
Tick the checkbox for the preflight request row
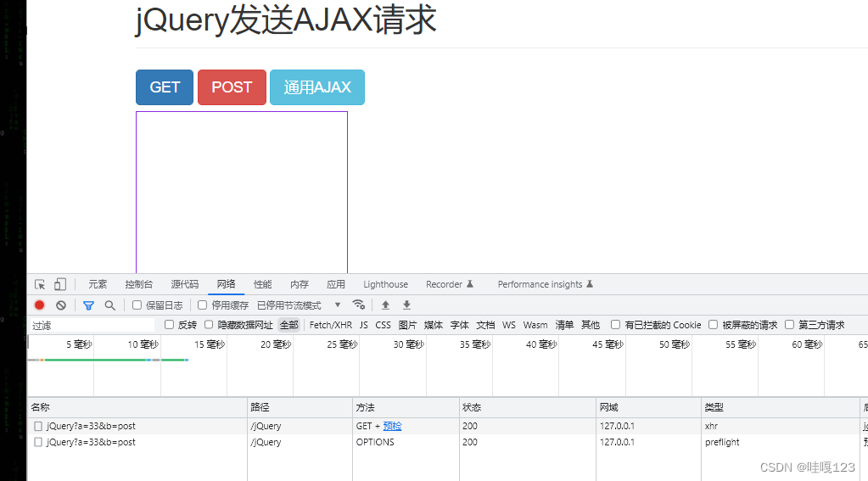click(x=38, y=442)
